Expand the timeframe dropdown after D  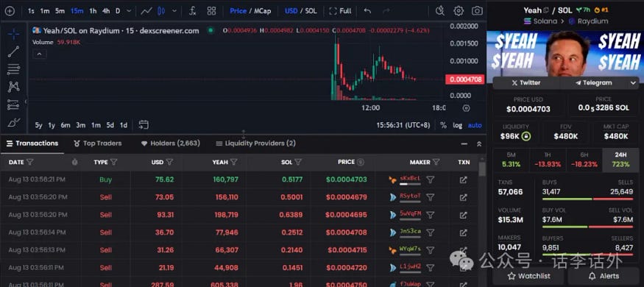129,11
